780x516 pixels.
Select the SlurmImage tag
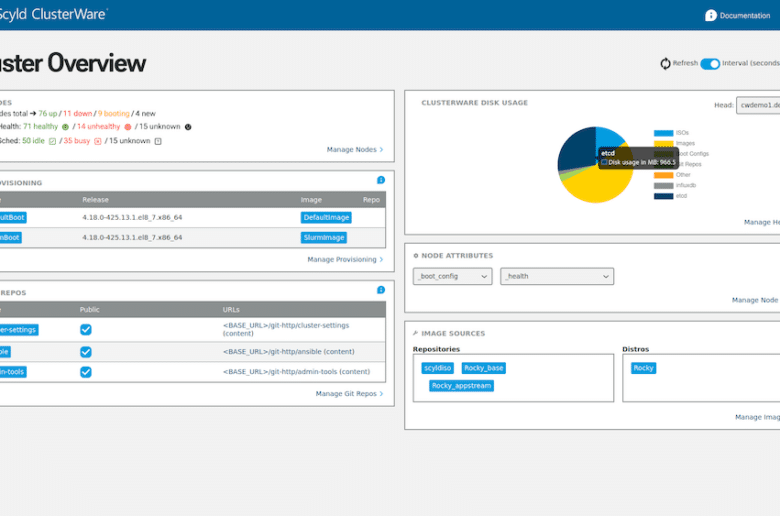324,237
